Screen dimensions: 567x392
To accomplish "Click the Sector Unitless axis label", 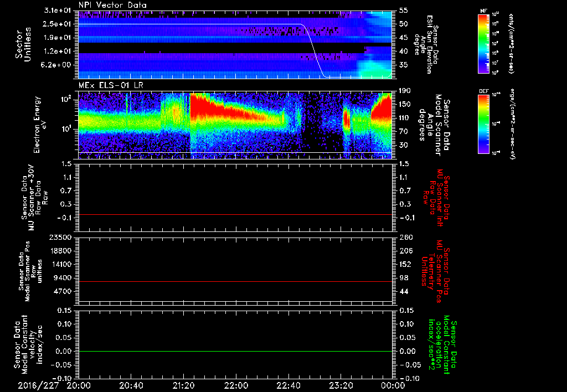I will (23, 44).
